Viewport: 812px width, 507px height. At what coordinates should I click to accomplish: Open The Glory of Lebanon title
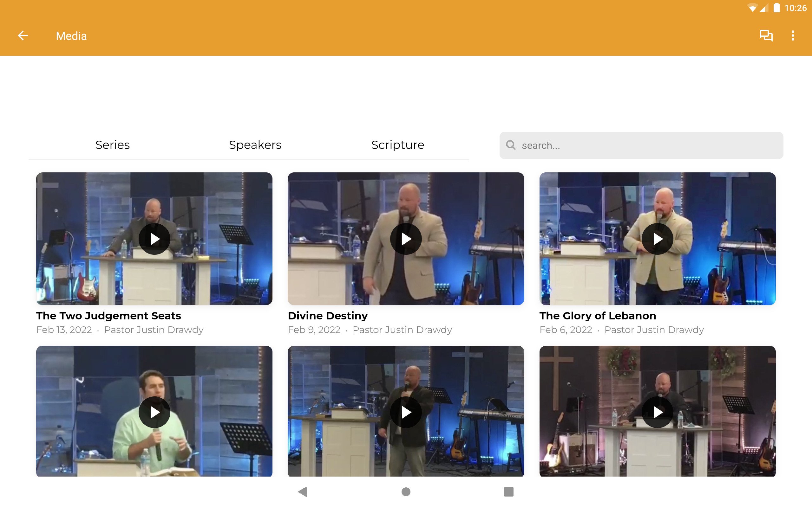point(598,316)
